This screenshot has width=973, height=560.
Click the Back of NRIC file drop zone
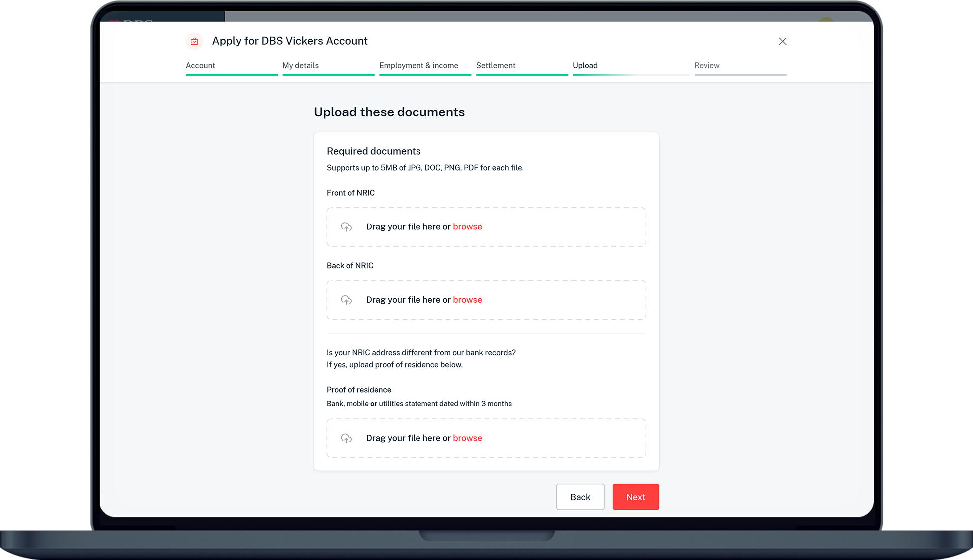point(486,300)
